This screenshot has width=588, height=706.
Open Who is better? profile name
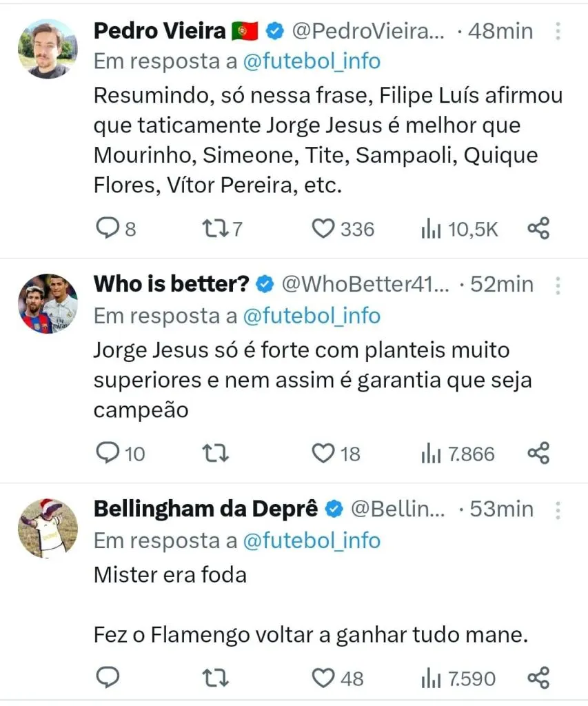tap(173, 284)
